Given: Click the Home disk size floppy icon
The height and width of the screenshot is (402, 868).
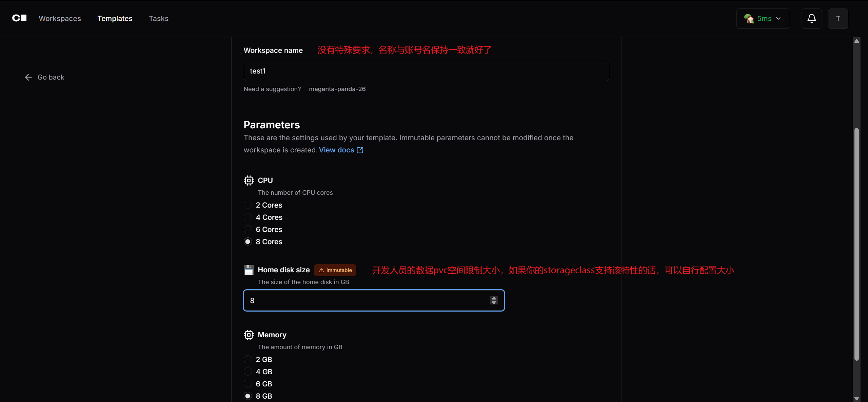Looking at the screenshot, I should pyautogui.click(x=249, y=270).
